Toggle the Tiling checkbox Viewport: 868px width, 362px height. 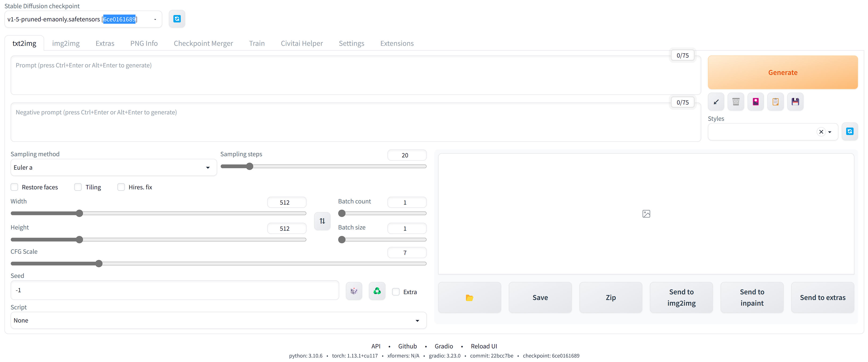pyautogui.click(x=78, y=187)
